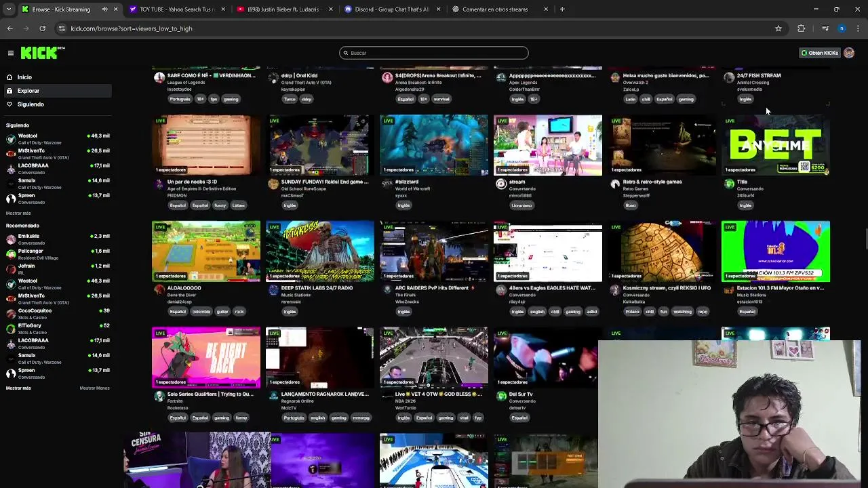Open DEEP STATIK LABS 24/7 RADIO title
The image size is (868, 488).
317,288
